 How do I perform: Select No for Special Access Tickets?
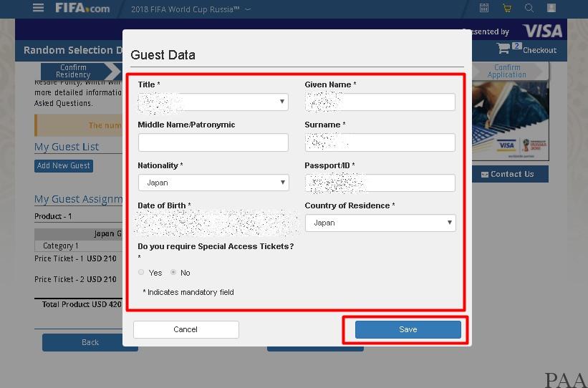[x=173, y=272]
